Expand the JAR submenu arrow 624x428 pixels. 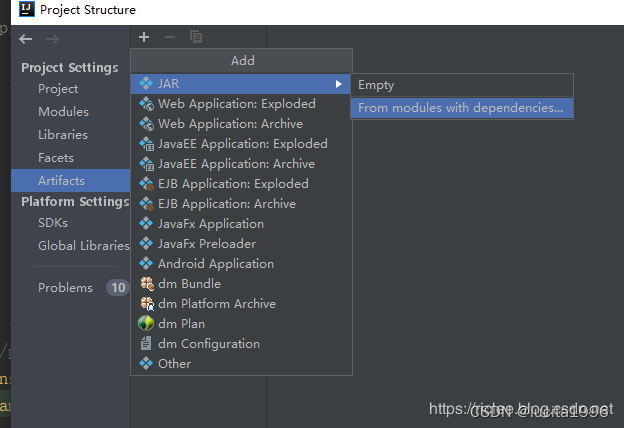point(338,84)
